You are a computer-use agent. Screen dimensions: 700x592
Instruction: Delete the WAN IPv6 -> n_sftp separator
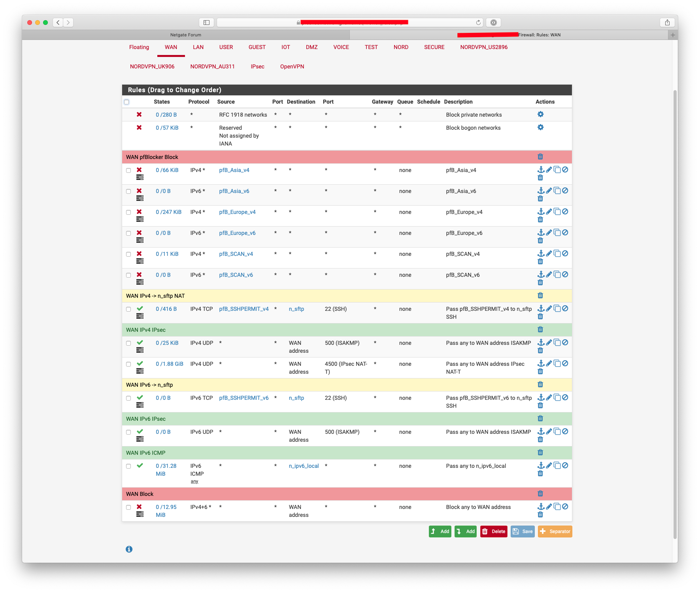click(540, 384)
